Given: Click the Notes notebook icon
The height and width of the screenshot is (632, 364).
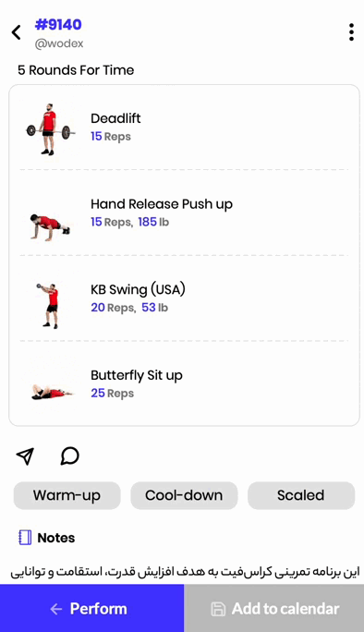Looking at the screenshot, I should point(25,538).
